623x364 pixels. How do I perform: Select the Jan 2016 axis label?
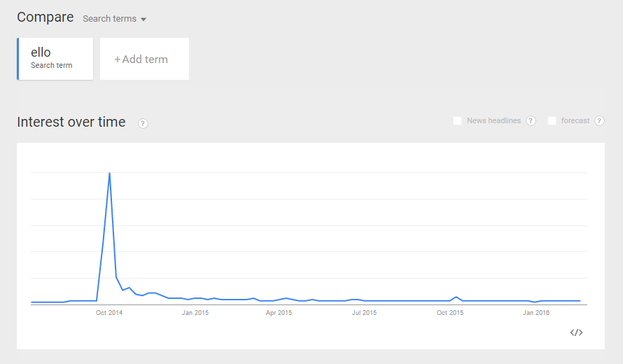click(536, 313)
